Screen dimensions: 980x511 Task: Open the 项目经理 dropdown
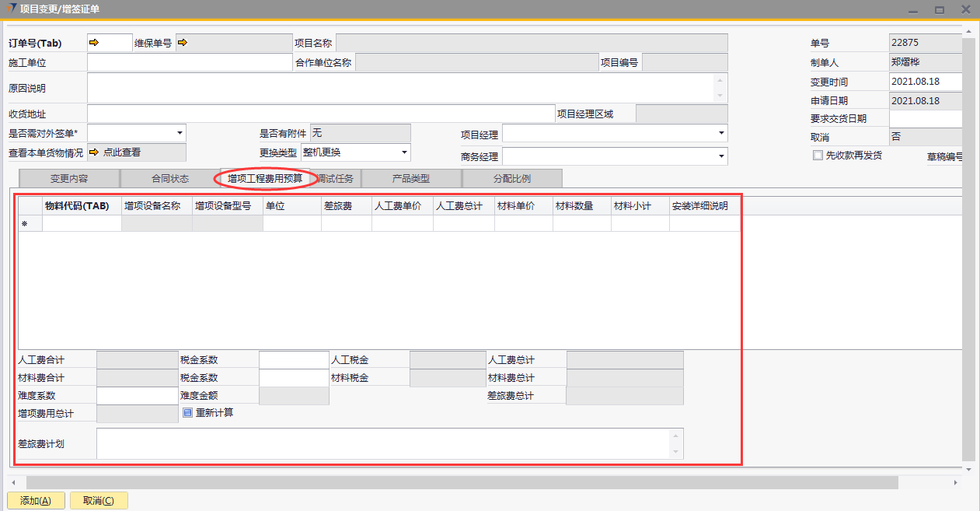721,134
